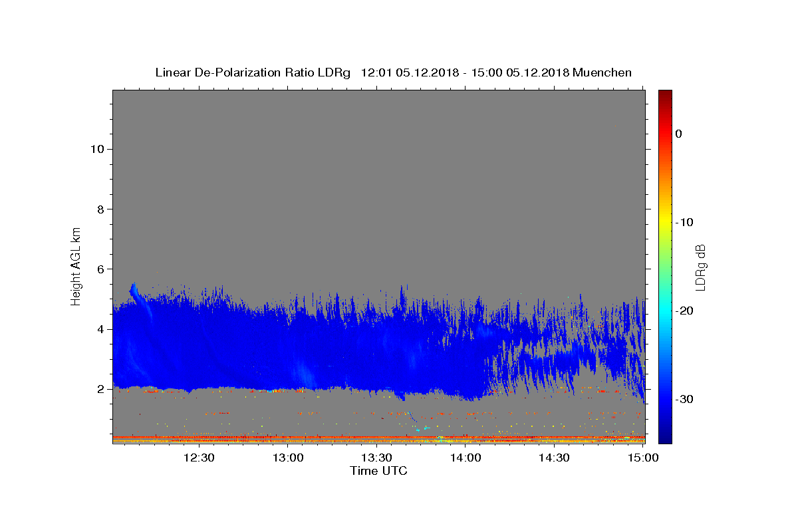This screenshot has height=532, width=798.
Task: Click the colorbar value -20
Action: (x=685, y=311)
